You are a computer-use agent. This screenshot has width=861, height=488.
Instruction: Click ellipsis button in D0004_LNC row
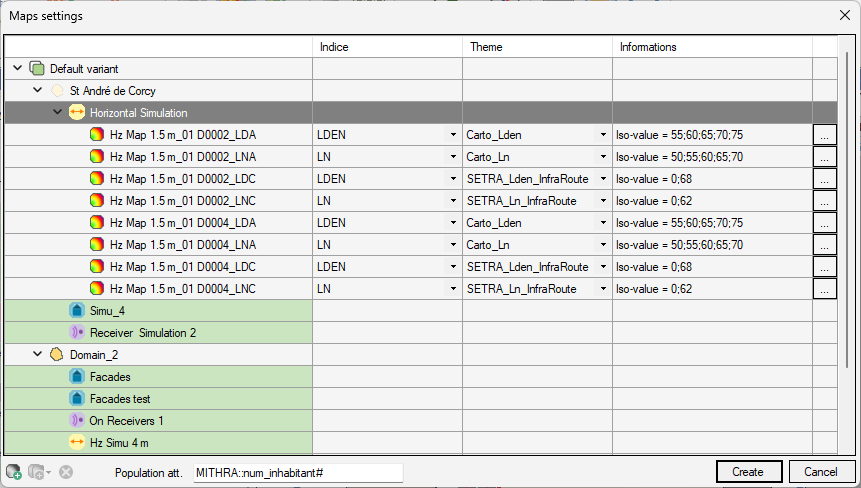tap(825, 288)
